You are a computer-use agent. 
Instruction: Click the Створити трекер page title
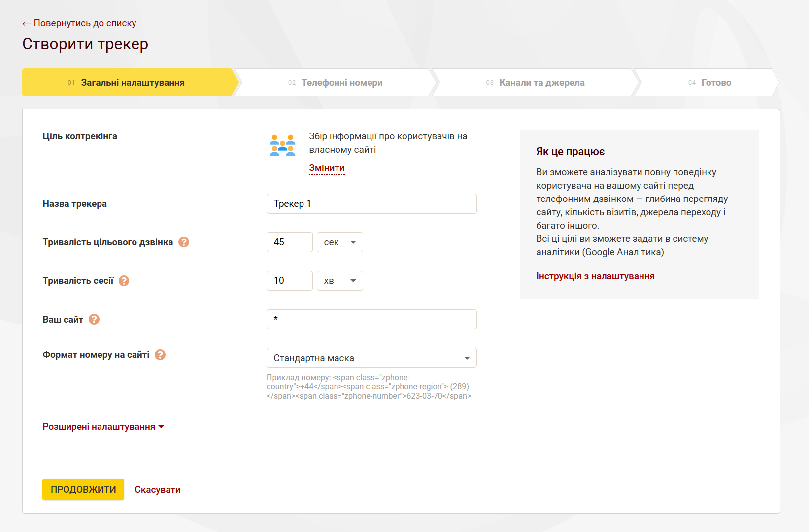[x=85, y=44]
